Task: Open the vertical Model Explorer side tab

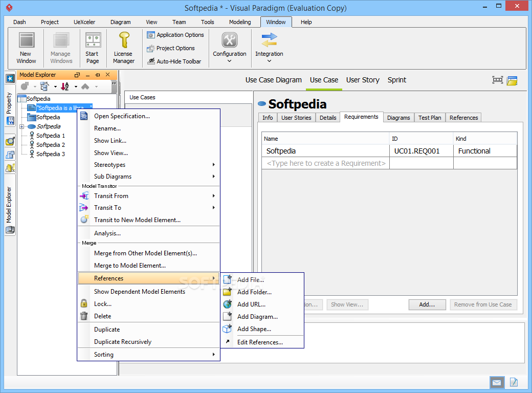Action: 10,205
